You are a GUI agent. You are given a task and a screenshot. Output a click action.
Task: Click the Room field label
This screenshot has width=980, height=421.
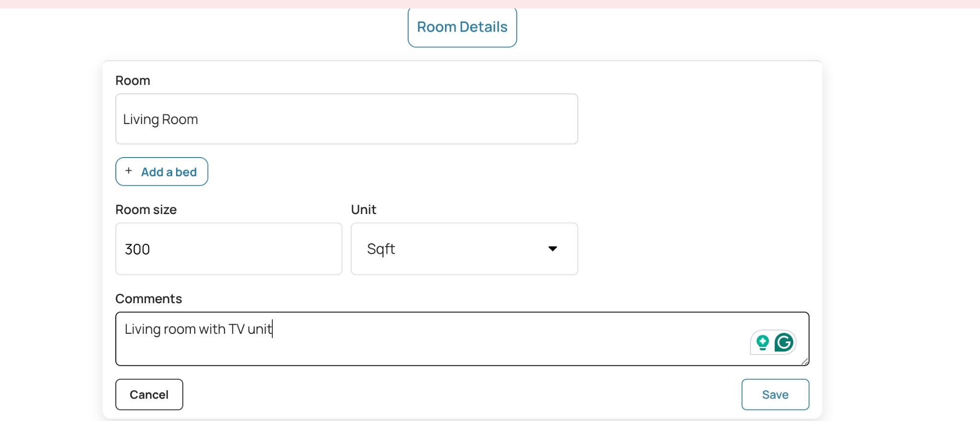[133, 80]
